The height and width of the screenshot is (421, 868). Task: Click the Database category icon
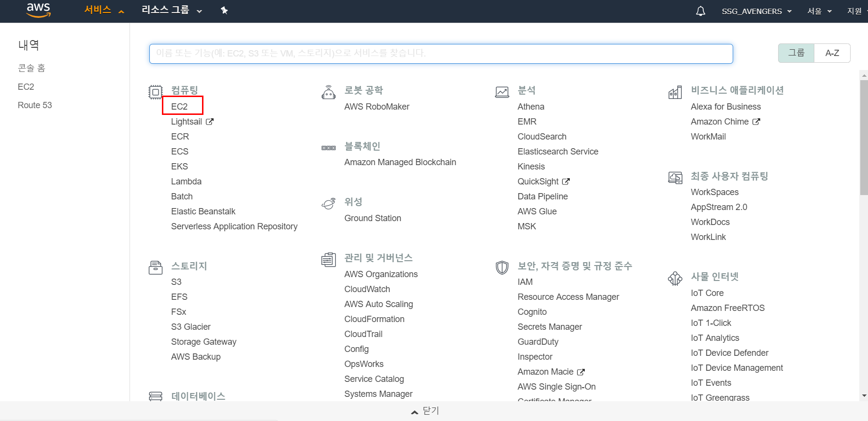pyautogui.click(x=156, y=396)
